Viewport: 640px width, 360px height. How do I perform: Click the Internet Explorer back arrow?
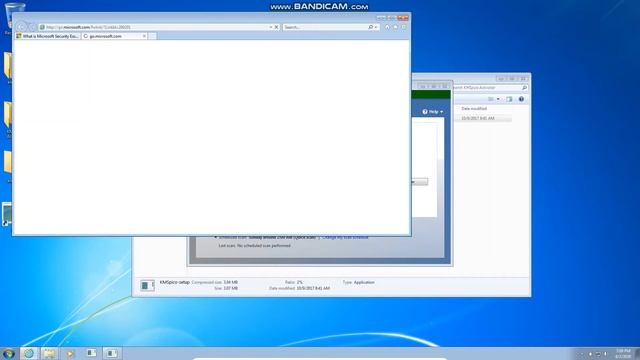[x=20, y=27]
